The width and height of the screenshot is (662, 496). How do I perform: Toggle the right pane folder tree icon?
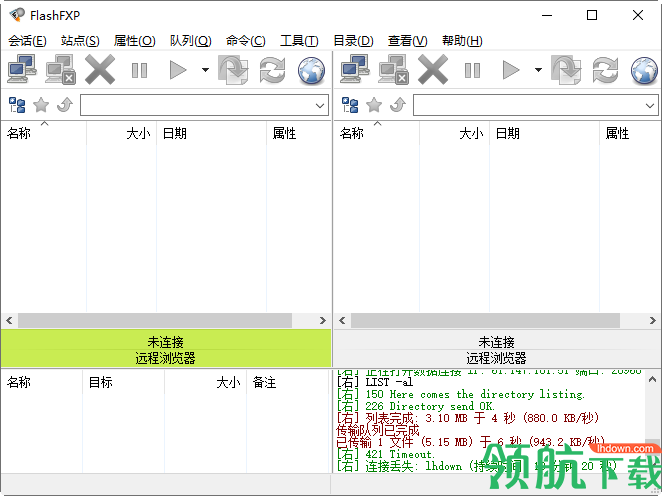click(350, 105)
